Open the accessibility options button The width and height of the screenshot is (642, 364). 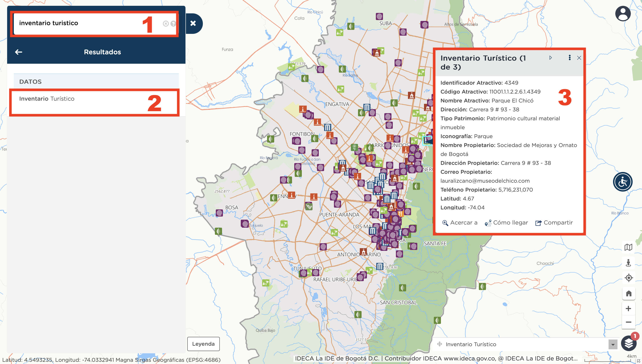click(622, 182)
